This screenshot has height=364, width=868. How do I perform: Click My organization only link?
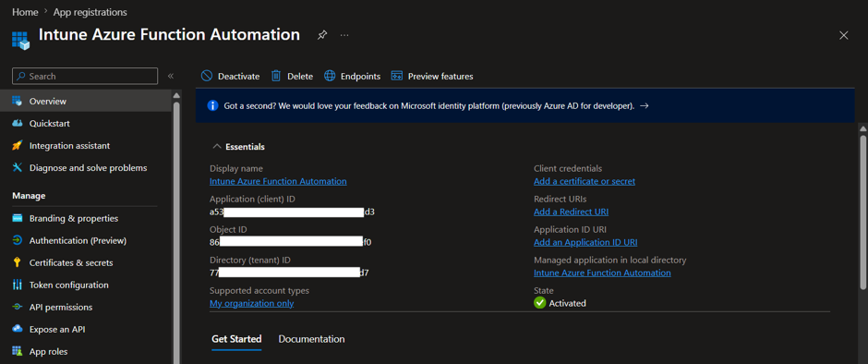click(251, 303)
